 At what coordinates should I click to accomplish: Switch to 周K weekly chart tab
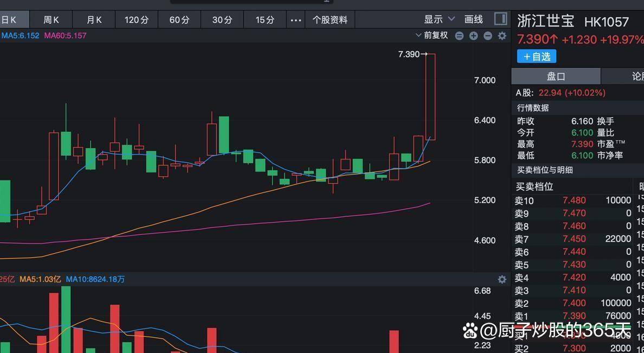(x=51, y=20)
